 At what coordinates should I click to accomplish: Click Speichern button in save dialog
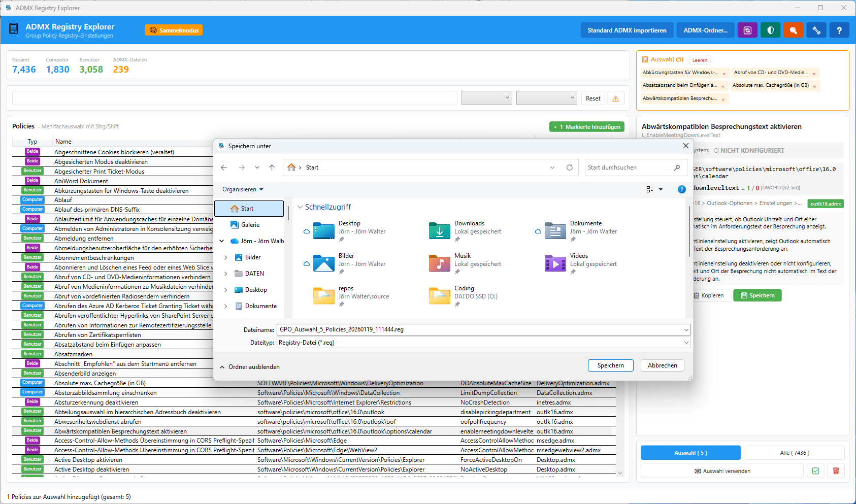coord(610,365)
